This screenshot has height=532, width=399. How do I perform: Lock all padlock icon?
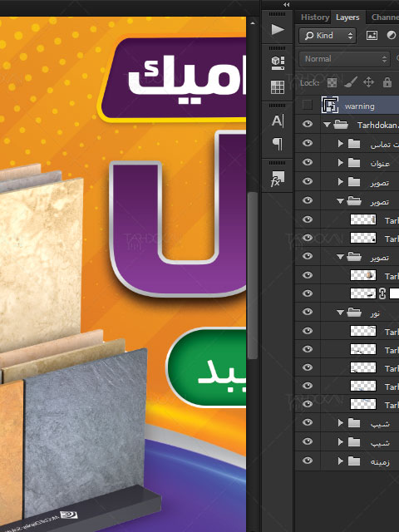click(387, 82)
